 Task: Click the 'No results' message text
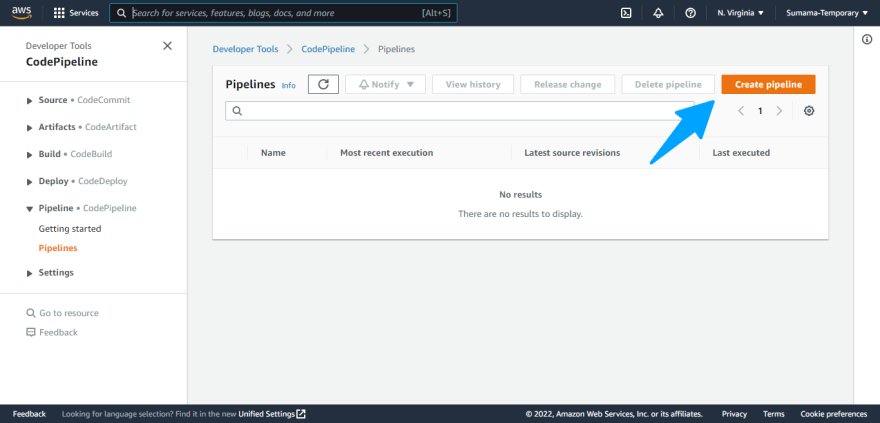click(x=520, y=195)
